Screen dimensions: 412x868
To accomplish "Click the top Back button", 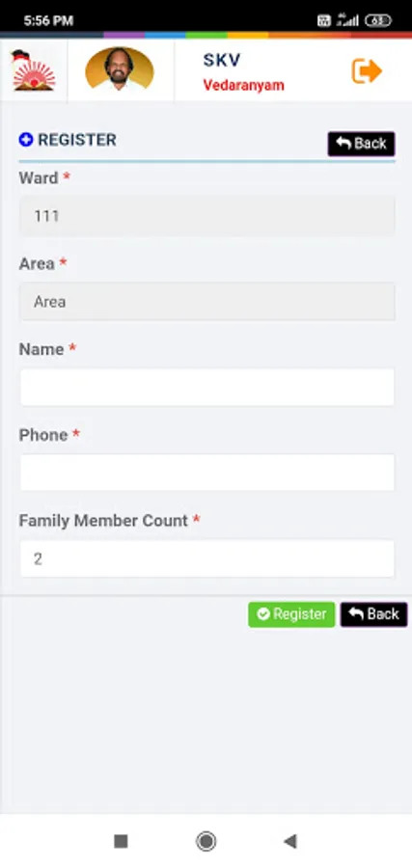I will 361,144.
